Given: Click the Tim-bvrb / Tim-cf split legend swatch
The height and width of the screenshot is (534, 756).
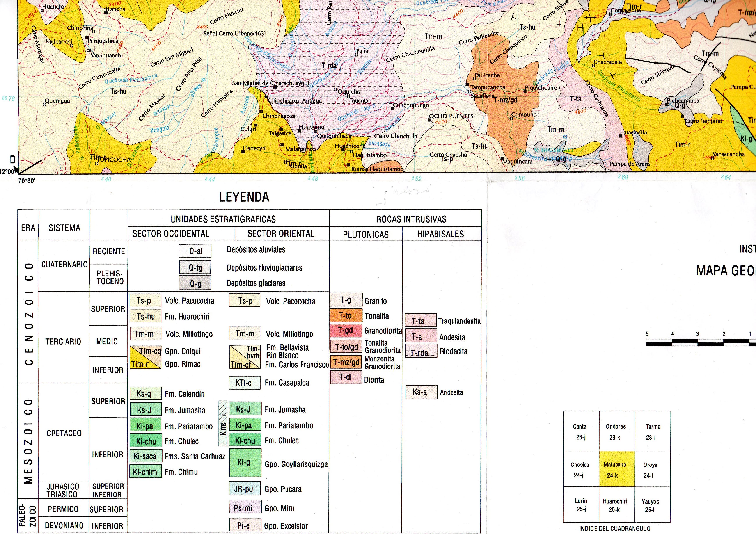Looking at the screenshot, I should coord(245,357).
